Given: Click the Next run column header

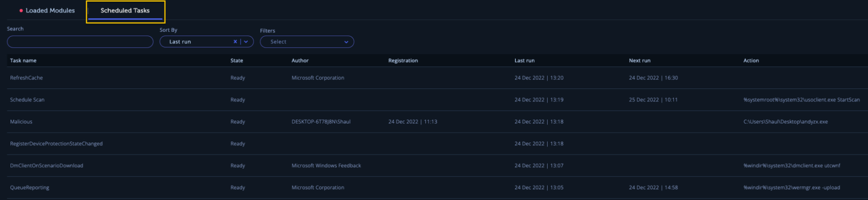Looking at the screenshot, I should pyautogui.click(x=640, y=61).
